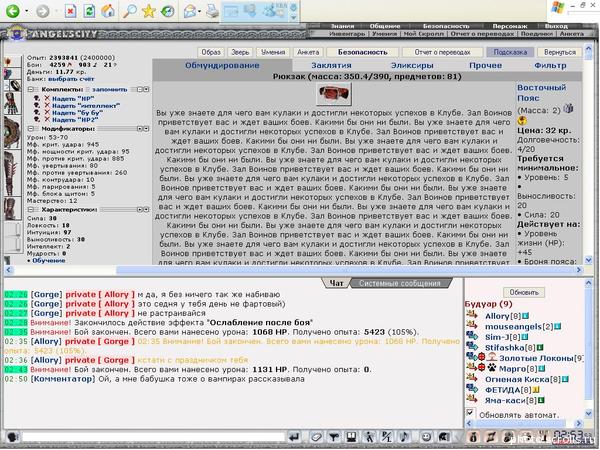This screenshot has width=600, height=450.
Task: Click the Выход menu item
Action: [x=556, y=26]
